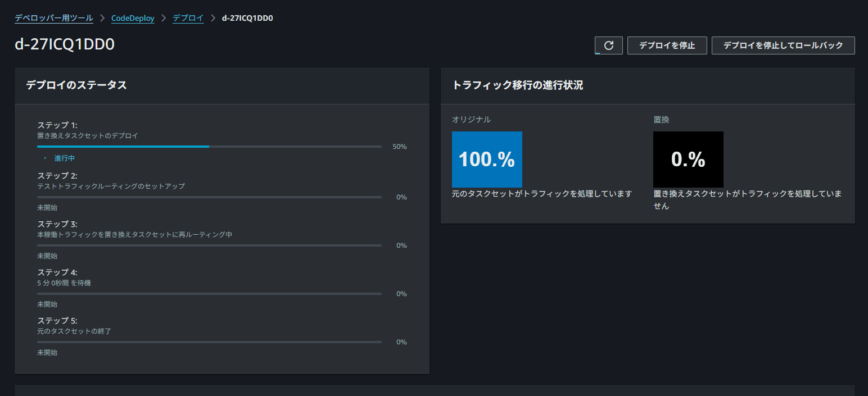
Task: Click the black 0.% replacement traffic box
Action: coord(688,160)
